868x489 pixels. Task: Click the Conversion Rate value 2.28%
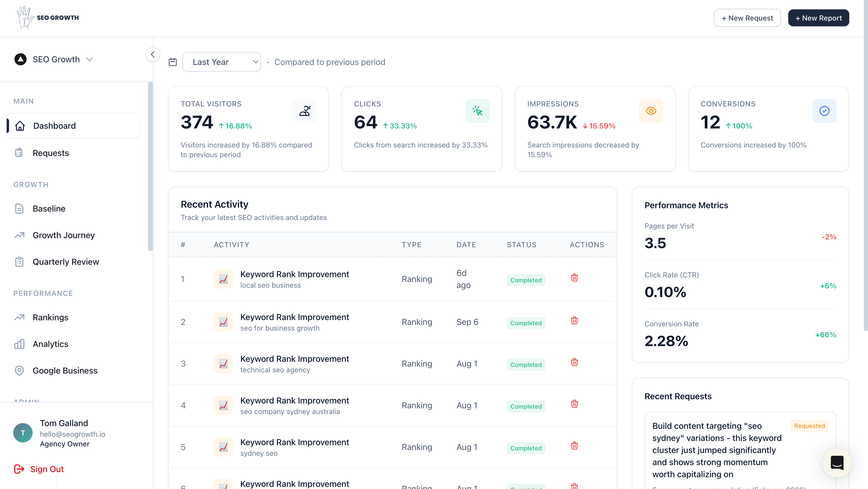pyautogui.click(x=666, y=341)
